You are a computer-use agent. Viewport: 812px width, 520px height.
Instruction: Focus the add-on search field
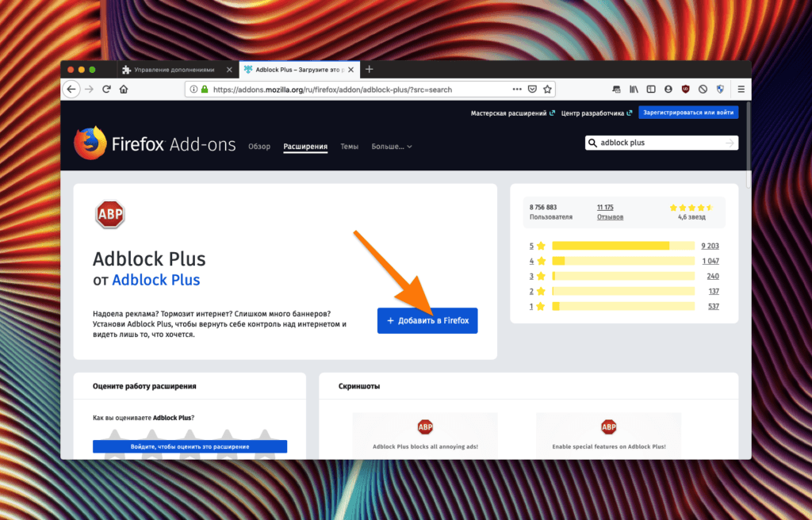click(x=661, y=143)
